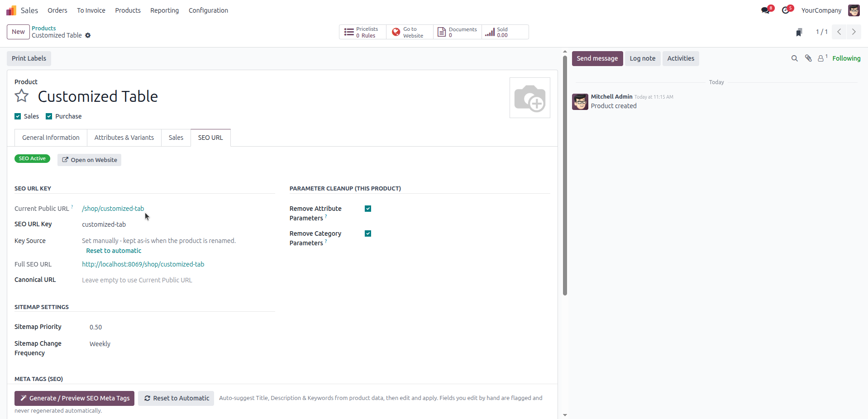
Task: Go to next record arrow
Action: click(x=854, y=32)
